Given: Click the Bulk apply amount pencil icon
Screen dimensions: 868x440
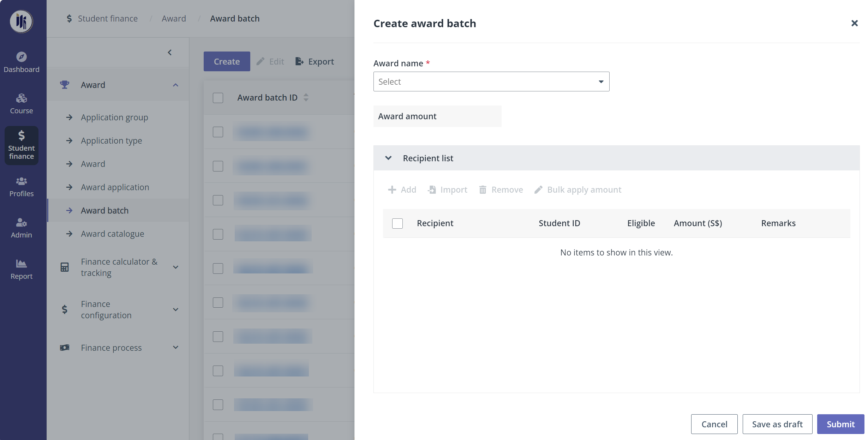Looking at the screenshot, I should coord(538,190).
